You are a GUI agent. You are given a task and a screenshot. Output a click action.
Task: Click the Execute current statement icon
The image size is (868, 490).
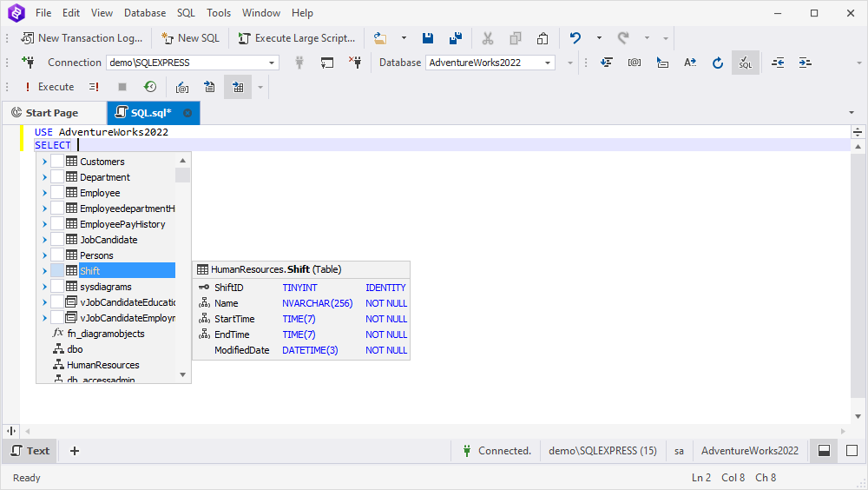(94, 87)
